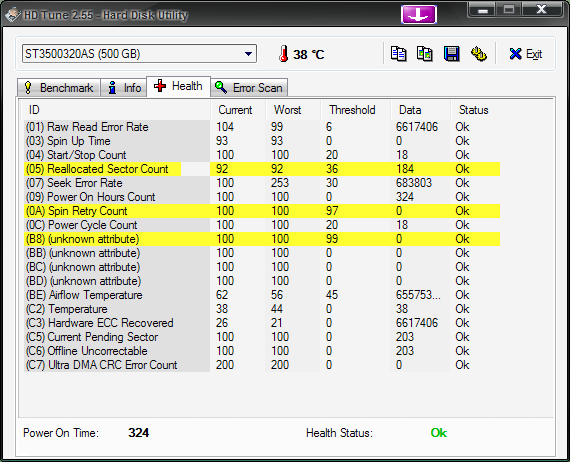Viewport: 570px width, 462px height.
Task: Click the Exit button
Action: 526,54
